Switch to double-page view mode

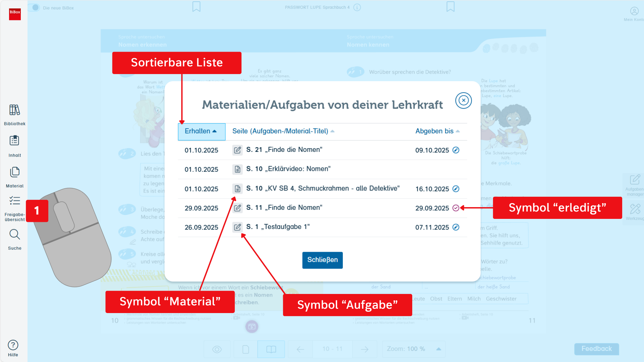(x=271, y=350)
